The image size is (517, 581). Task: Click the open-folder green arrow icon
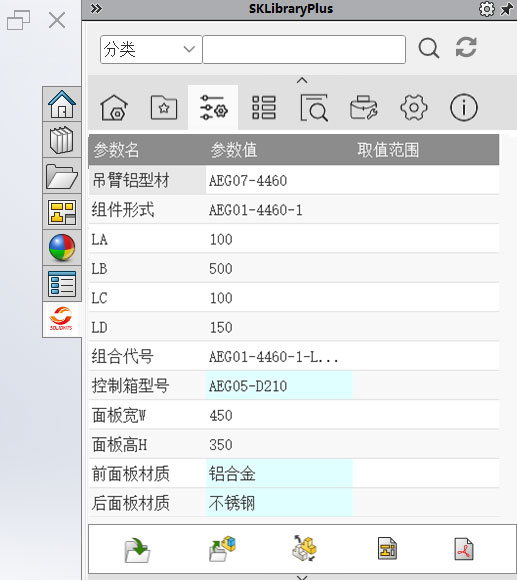coord(137,550)
